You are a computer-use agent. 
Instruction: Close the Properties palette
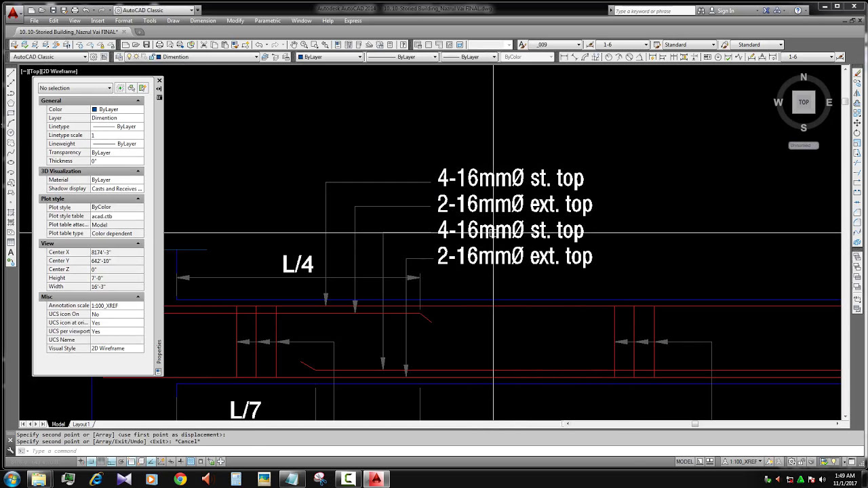click(159, 81)
